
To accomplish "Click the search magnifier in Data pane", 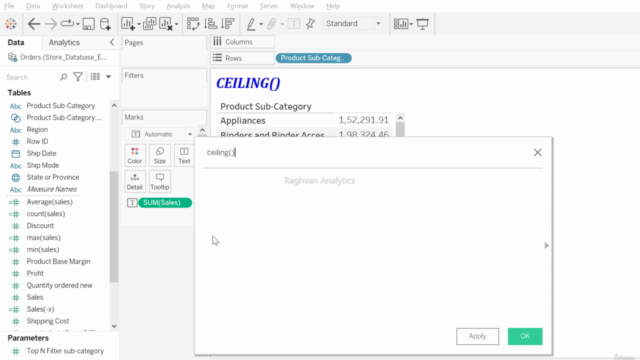I will (63, 77).
